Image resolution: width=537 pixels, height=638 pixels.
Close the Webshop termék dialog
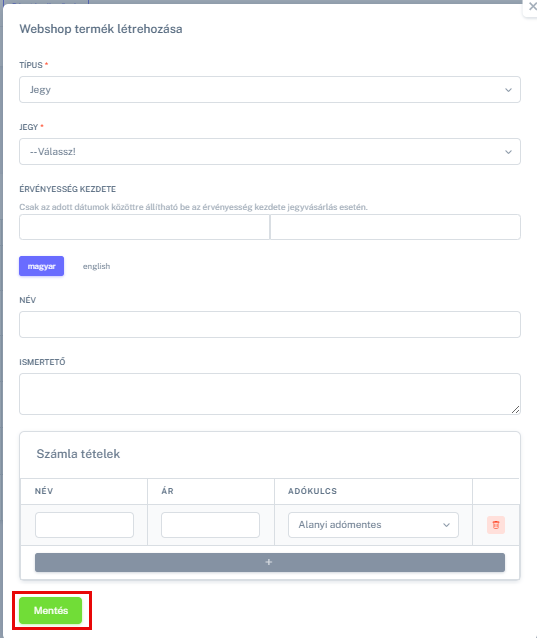[532, 7]
